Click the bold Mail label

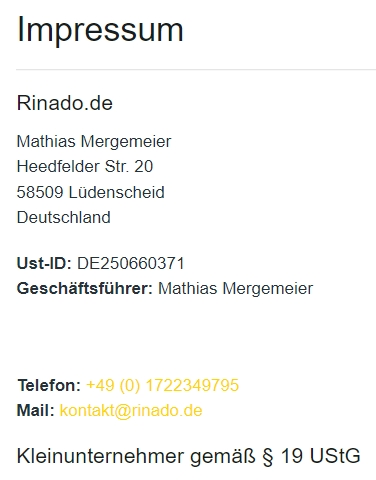[35, 410]
